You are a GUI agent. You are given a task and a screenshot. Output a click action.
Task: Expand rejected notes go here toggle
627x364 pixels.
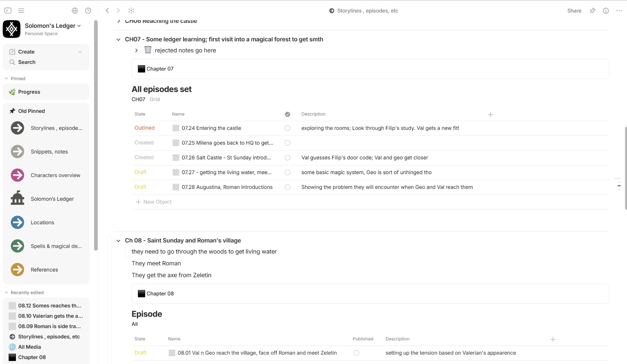coord(136,50)
